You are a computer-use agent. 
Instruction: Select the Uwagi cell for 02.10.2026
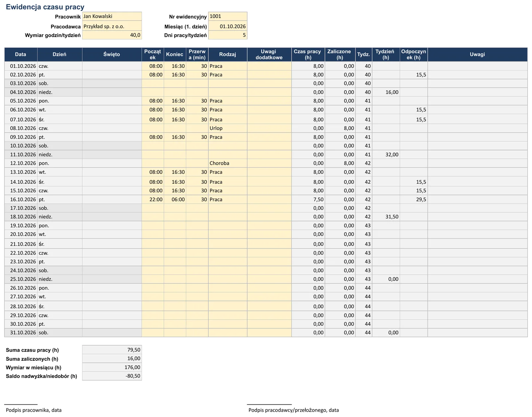[477, 75]
